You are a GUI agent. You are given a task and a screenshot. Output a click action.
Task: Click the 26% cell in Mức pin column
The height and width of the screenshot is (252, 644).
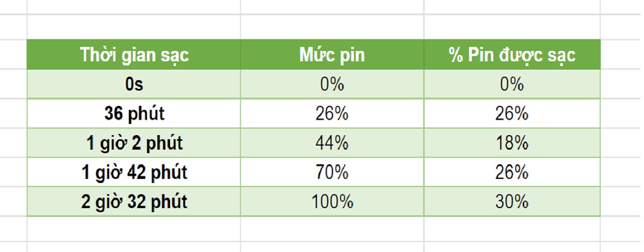click(332, 113)
